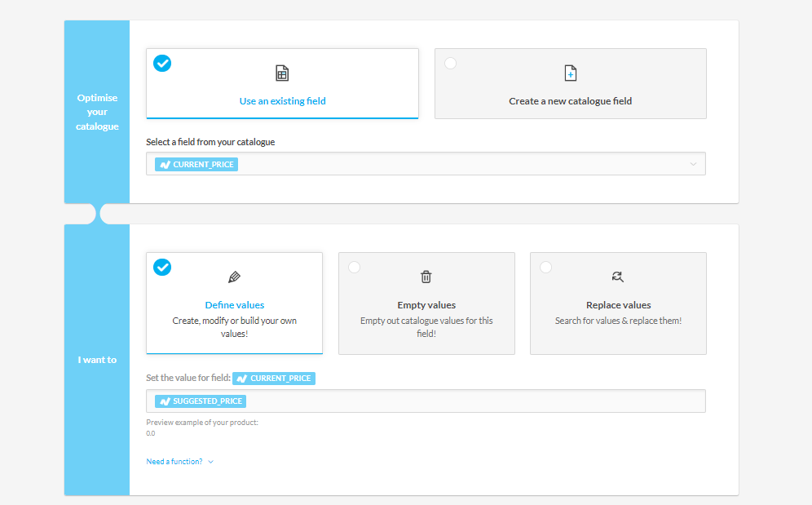Click the CURRENT_PRICE tag beside Set the value
Image resolution: width=812 pixels, height=505 pixels.
point(274,379)
